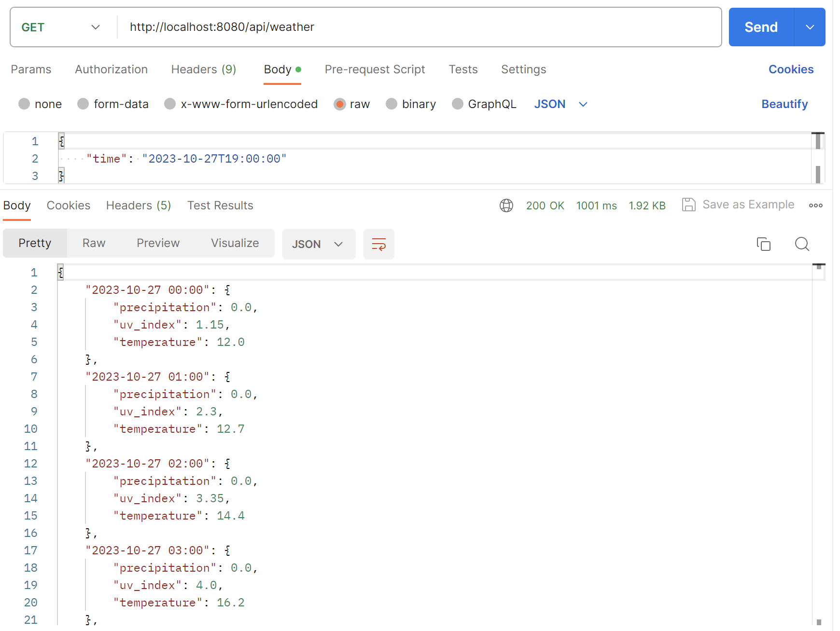Click the save icon beside Save as Example
This screenshot has width=840, height=631.
(x=689, y=205)
